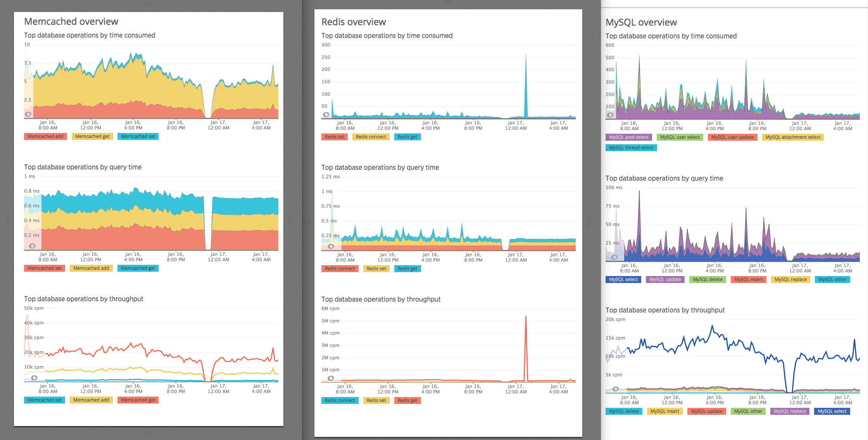Toggle MySQL insert in query time legend
Image resolution: width=868 pixels, height=440 pixels.
point(749,280)
